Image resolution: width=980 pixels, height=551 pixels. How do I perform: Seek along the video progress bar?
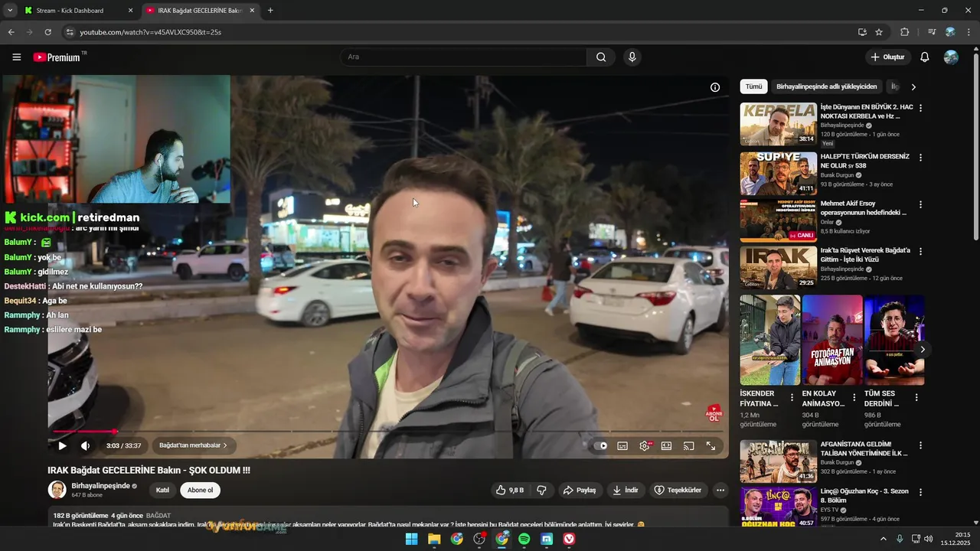(x=387, y=432)
